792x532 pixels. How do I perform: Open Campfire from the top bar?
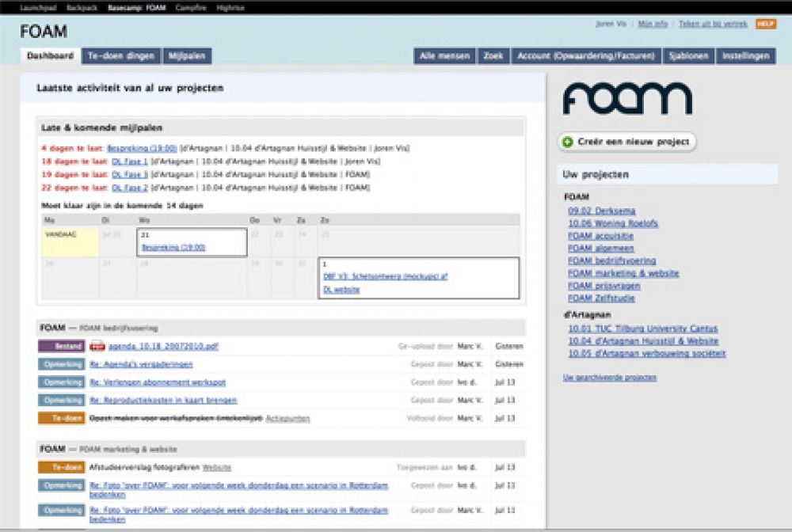pos(191,8)
